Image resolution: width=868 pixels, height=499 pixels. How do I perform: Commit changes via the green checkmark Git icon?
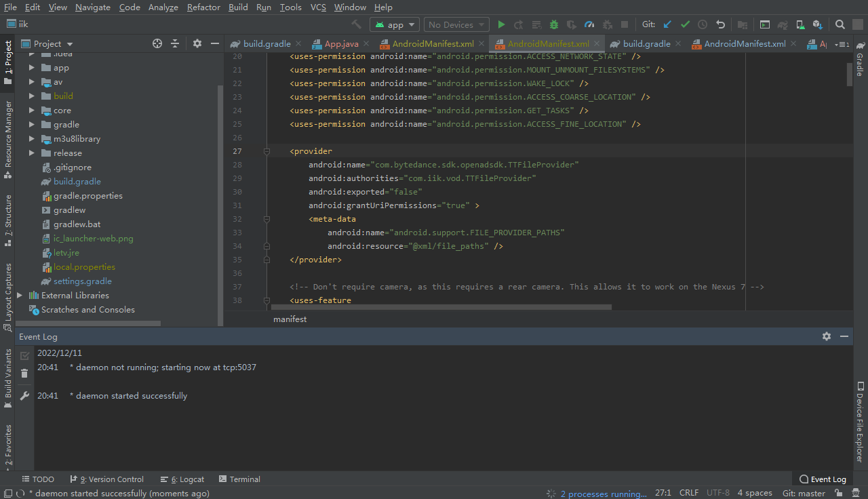click(x=685, y=24)
